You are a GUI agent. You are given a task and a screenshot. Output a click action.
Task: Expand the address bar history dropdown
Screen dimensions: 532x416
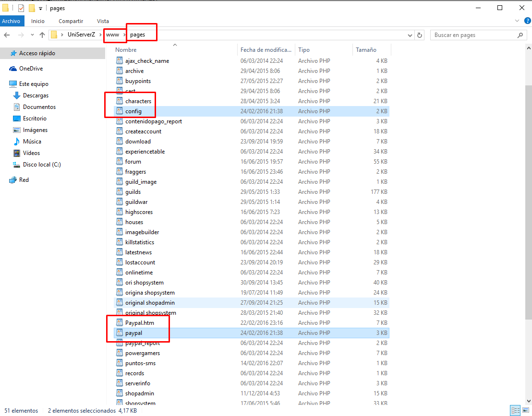click(410, 35)
